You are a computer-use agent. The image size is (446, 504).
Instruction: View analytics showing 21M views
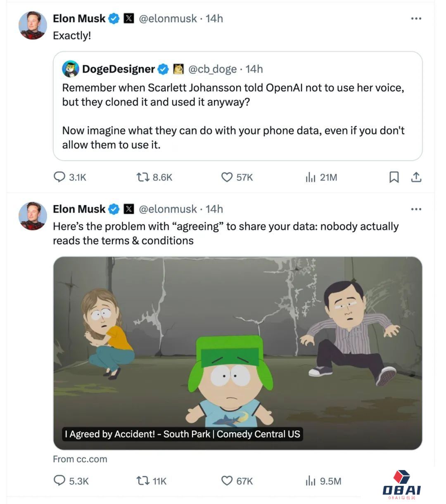[311, 177]
